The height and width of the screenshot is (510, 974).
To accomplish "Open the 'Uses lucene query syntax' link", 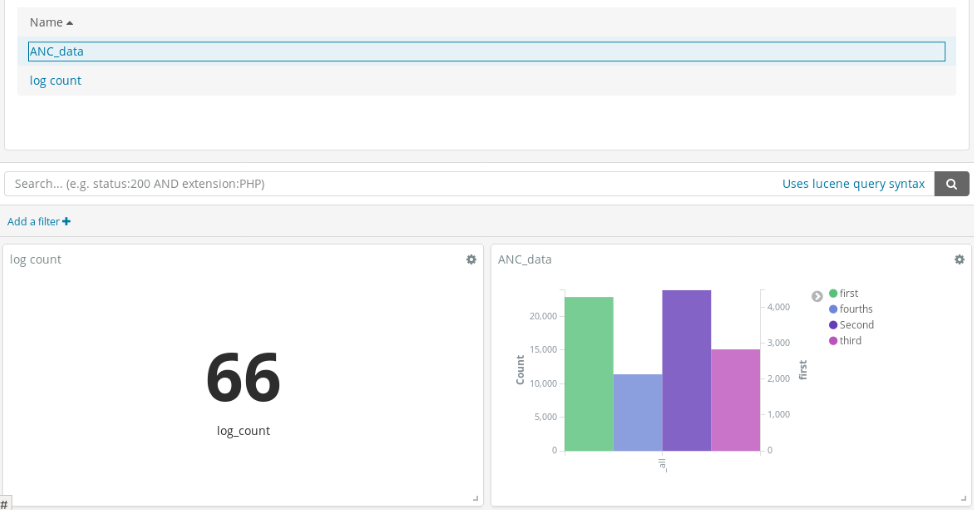I will click(853, 184).
